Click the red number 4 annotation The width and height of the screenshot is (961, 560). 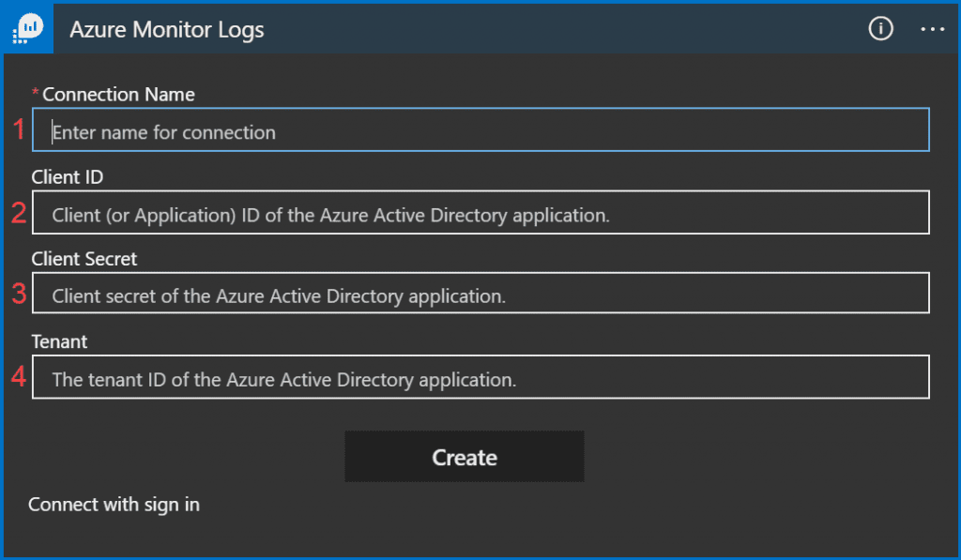(x=19, y=376)
